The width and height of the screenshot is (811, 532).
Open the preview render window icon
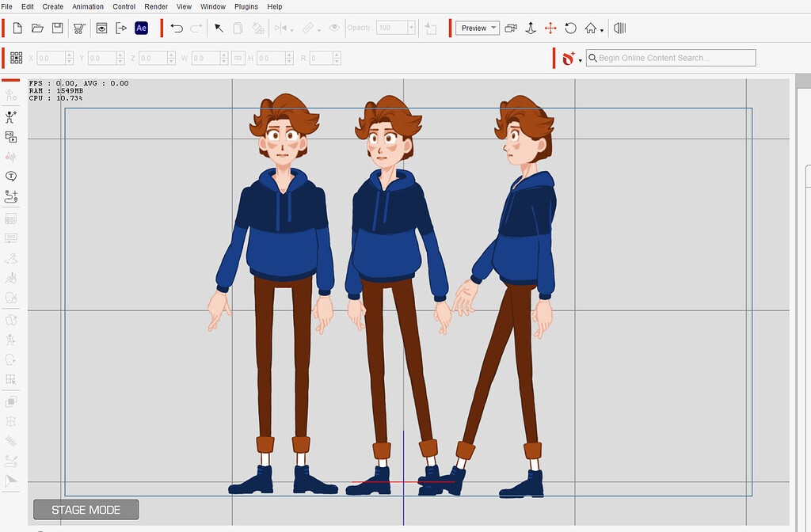pos(102,28)
